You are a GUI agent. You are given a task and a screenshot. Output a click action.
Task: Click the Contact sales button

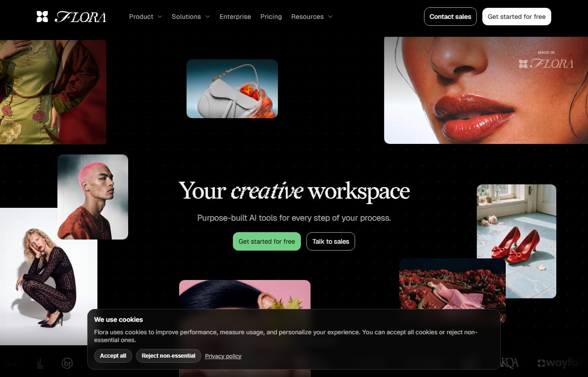(x=450, y=17)
